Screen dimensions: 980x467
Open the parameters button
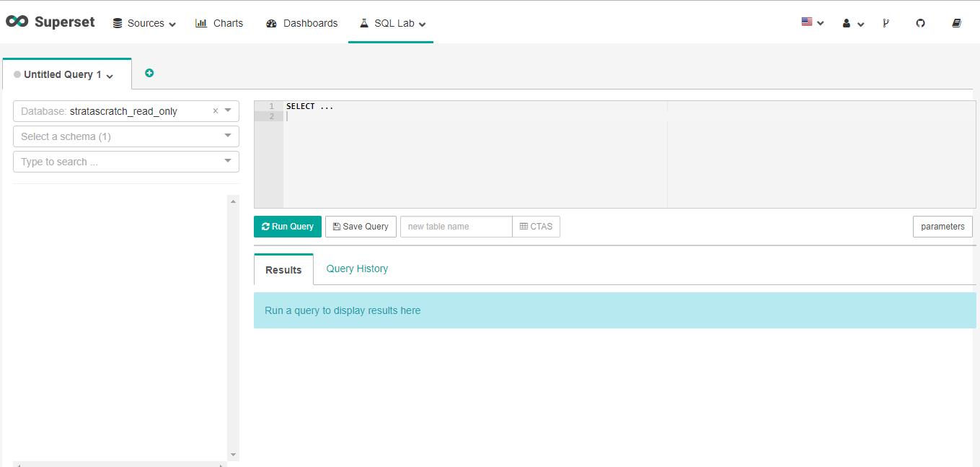[x=943, y=227]
